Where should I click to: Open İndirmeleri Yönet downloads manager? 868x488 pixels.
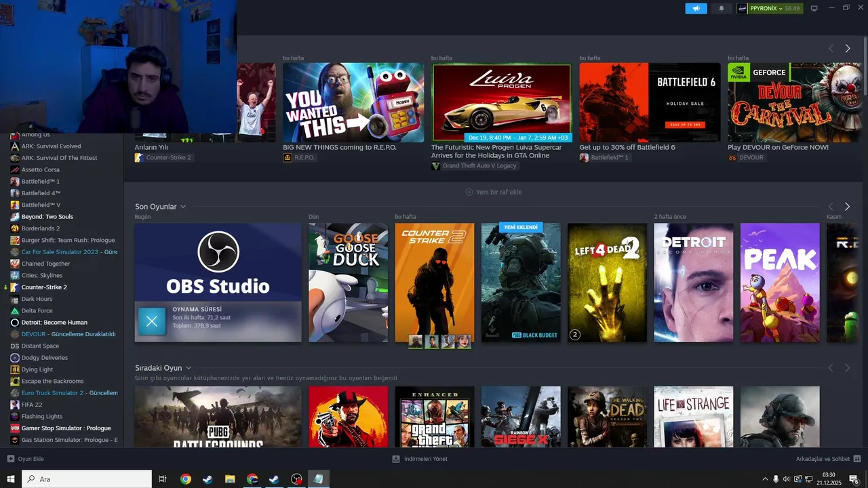click(420, 459)
